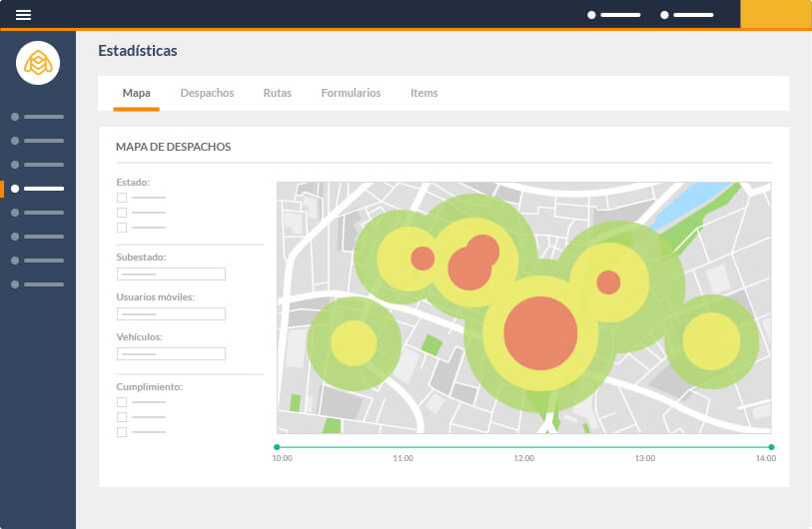Select the highlighted active sidebar item
812x529 pixels.
(38, 189)
